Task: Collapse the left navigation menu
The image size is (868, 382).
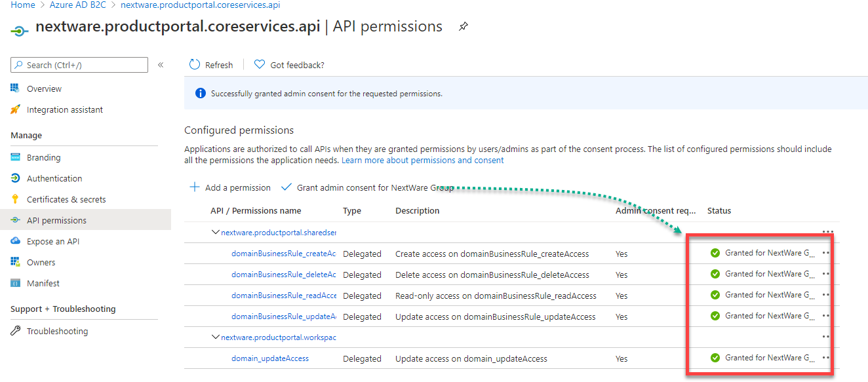Action: point(161,65)
